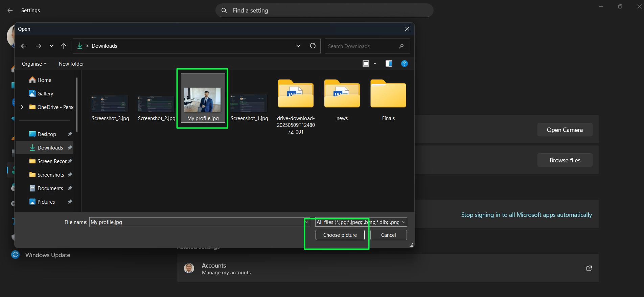Open Accounts related settings row

388,268
